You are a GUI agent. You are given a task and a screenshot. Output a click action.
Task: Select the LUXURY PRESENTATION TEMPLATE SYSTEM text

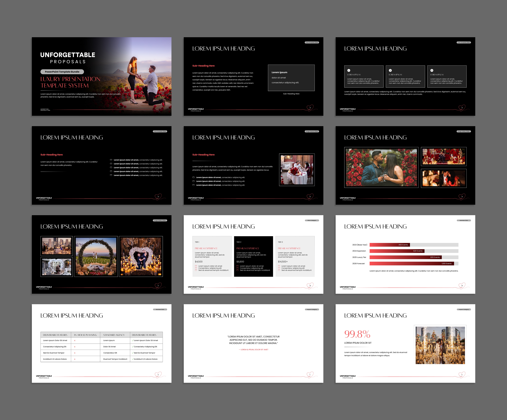pos(70,82)
